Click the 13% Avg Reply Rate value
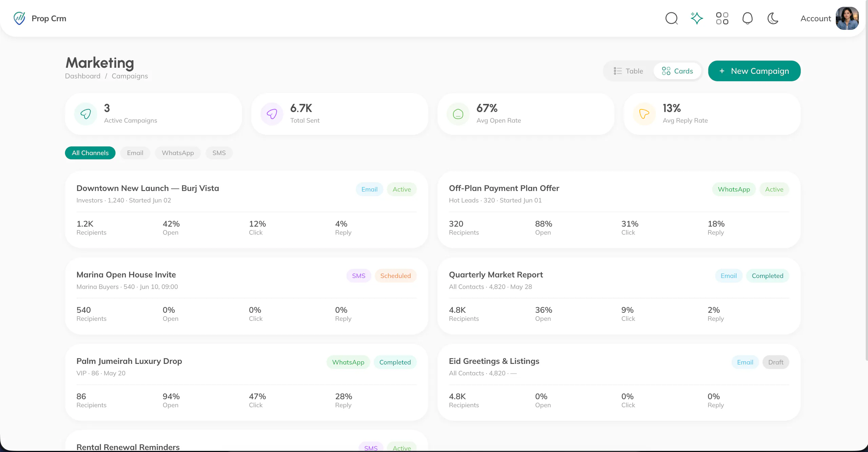This screenshot has height=452, width=868. (672, 108)
